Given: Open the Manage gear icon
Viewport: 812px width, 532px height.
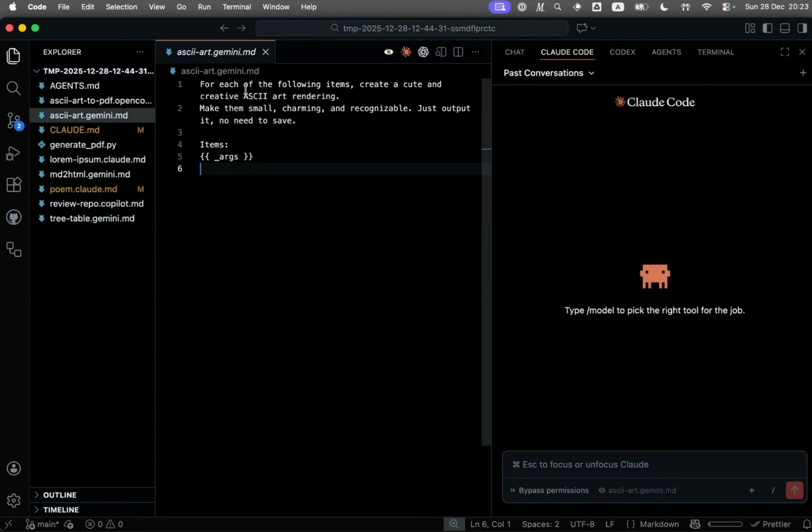Looking at the screenshot, I should coord(14,501).
